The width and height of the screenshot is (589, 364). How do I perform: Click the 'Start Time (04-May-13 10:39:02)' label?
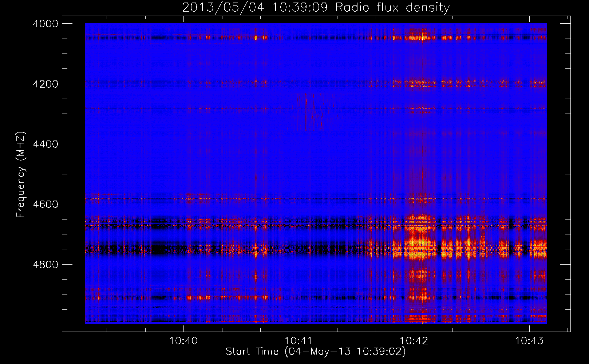tap(316, 352)
